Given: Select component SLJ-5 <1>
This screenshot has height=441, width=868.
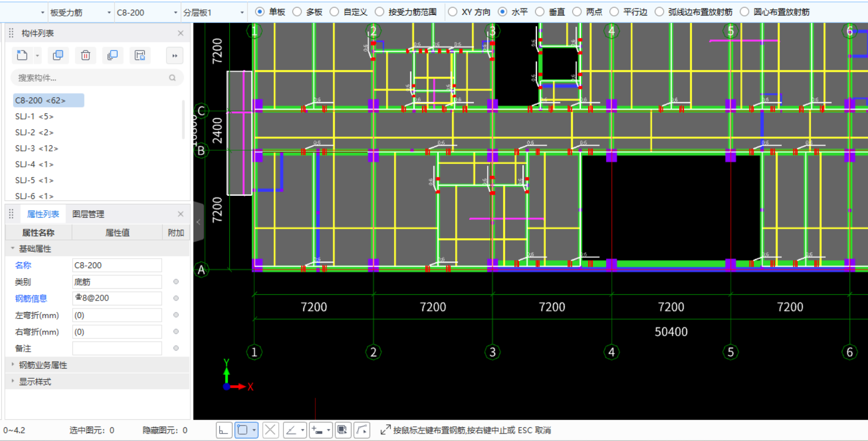Looking at the screenshot, I should [x=34, y=180].
